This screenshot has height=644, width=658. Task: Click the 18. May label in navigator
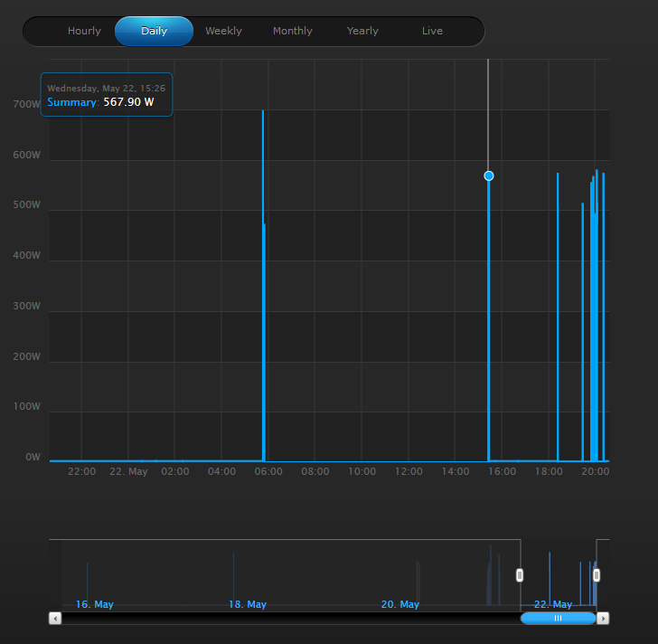click(x=248, y=604)
